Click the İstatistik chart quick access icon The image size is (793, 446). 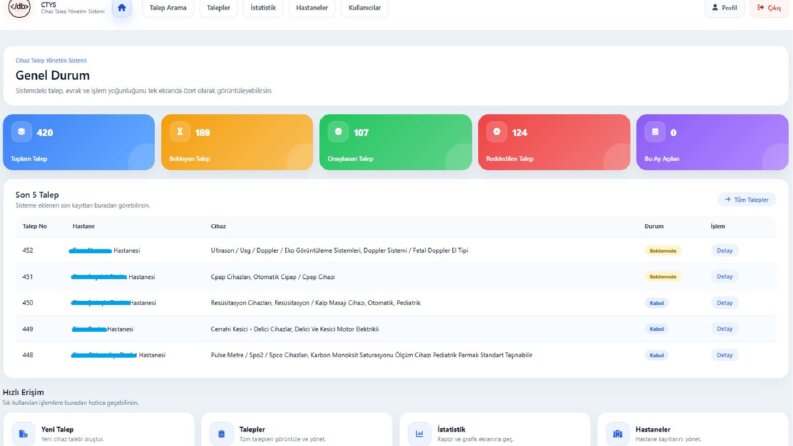tap(420, 434)
